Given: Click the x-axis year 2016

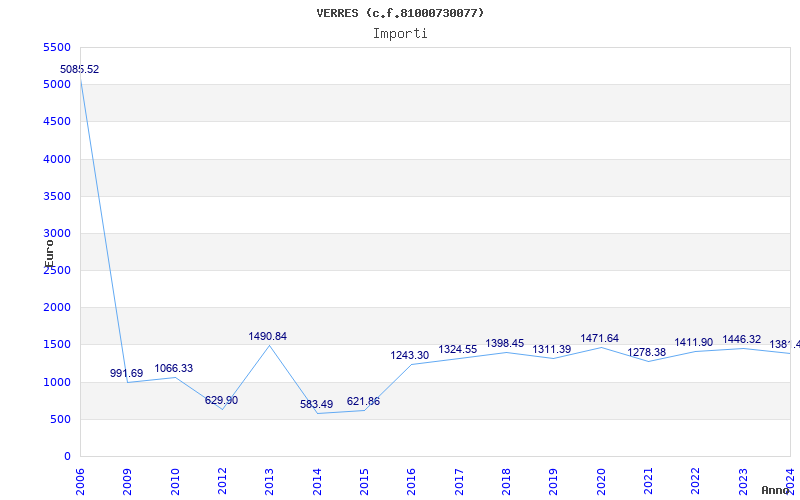Looking at the screenshot, I should [412, 482].
